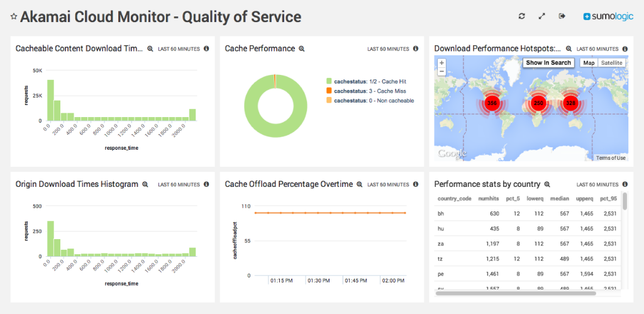
Task: Select the 'tz' country row cell
Action: pos(440,259)
